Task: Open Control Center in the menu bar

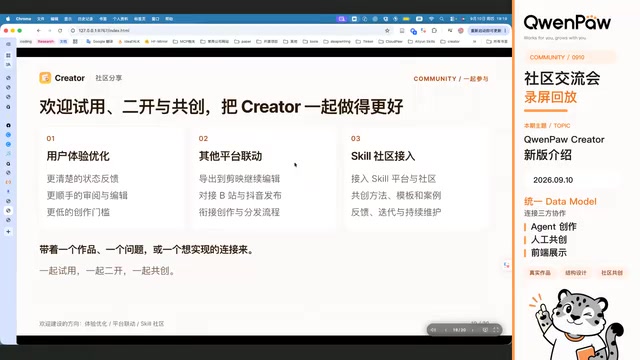Action: point(452,19)
